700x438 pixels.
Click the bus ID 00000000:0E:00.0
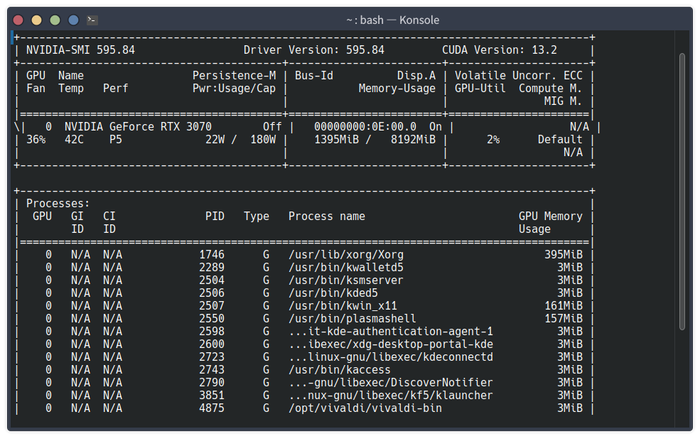365,127
